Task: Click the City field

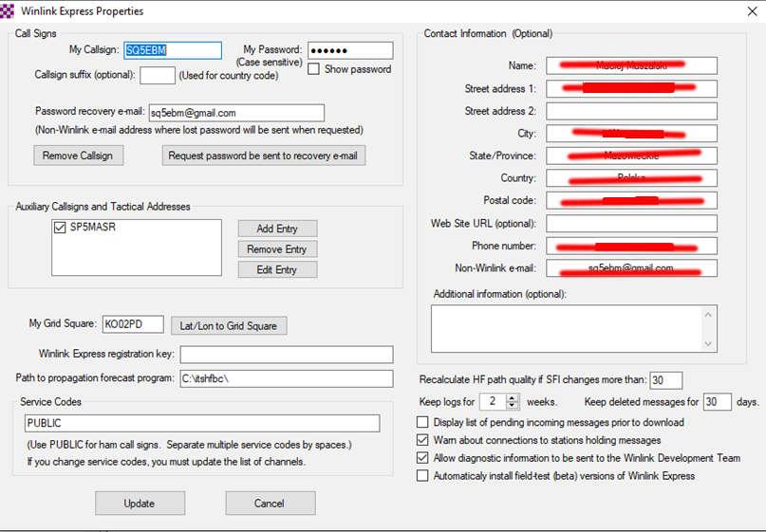Action: [631, 134]
